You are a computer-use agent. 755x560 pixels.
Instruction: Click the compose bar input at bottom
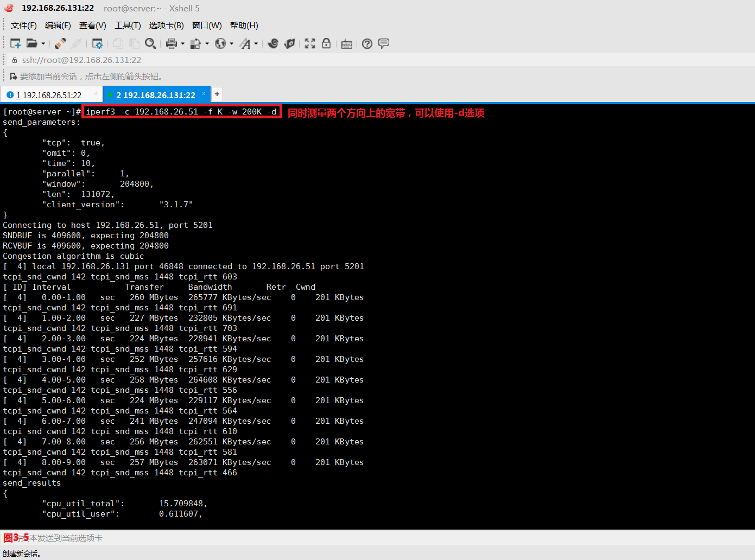[377, 538]
